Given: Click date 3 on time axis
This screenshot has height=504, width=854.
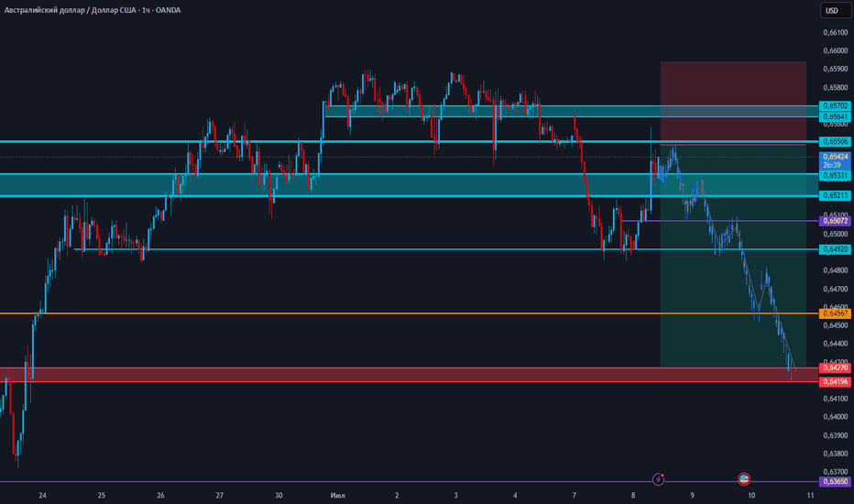Looking at the screenshot, I should [456, 495].
